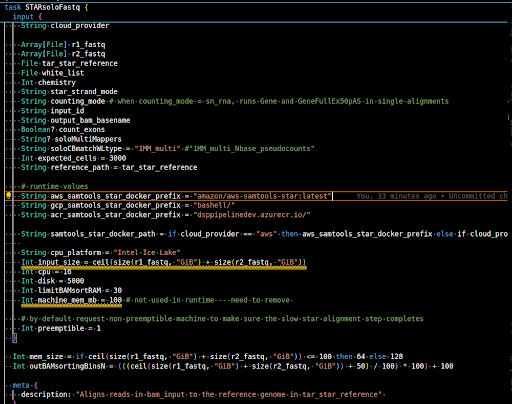Click the 'Int chemistry' declaration
512x404 pixels.
click(48, 82)
